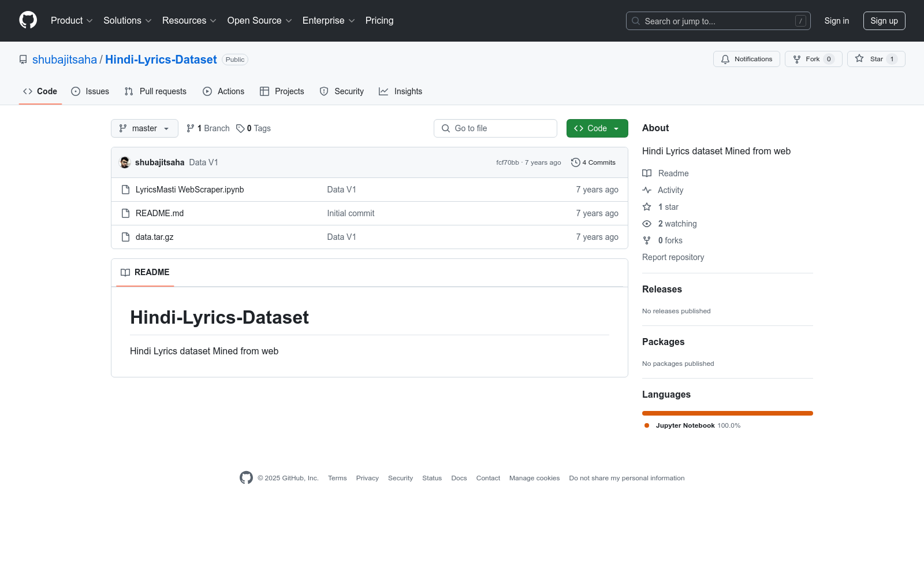Click the book icon next to README heading
924x578 pixels.
tap(125, 272)
